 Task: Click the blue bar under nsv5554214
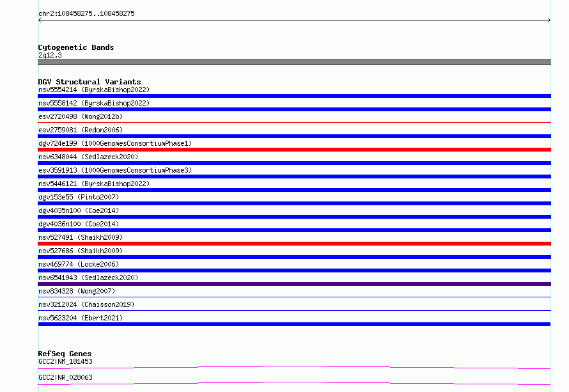294,96
